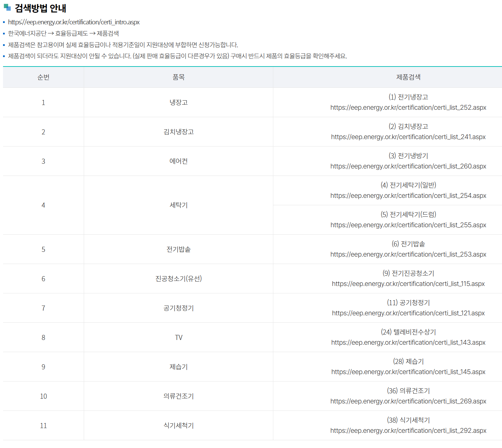The height and width of the screenshot is (448, 502).
Task: Open the certi_list_260.aspx air conditioner link
Action: (408, 166)
